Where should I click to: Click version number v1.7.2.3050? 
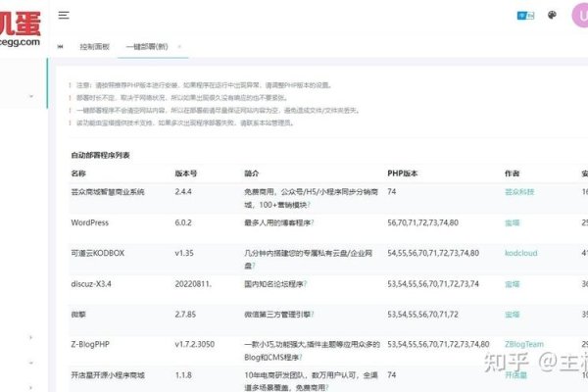[x=195, y=344]
